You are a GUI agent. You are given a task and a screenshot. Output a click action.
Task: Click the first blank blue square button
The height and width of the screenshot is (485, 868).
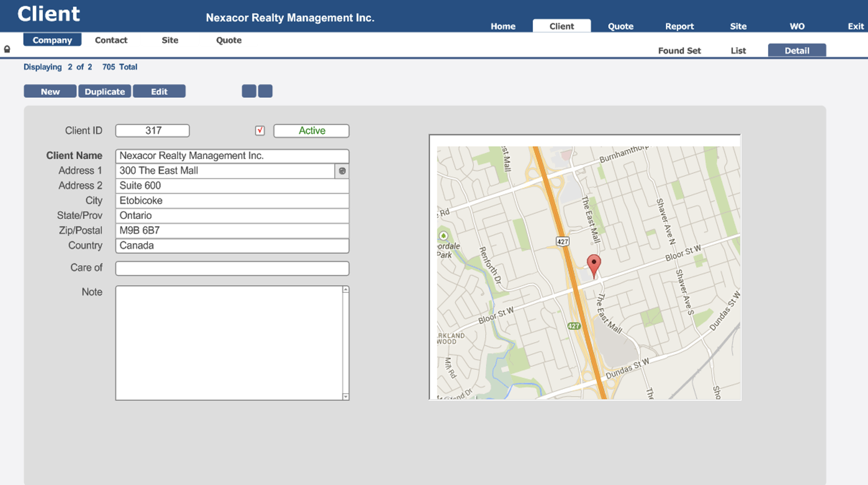point(249,91)
